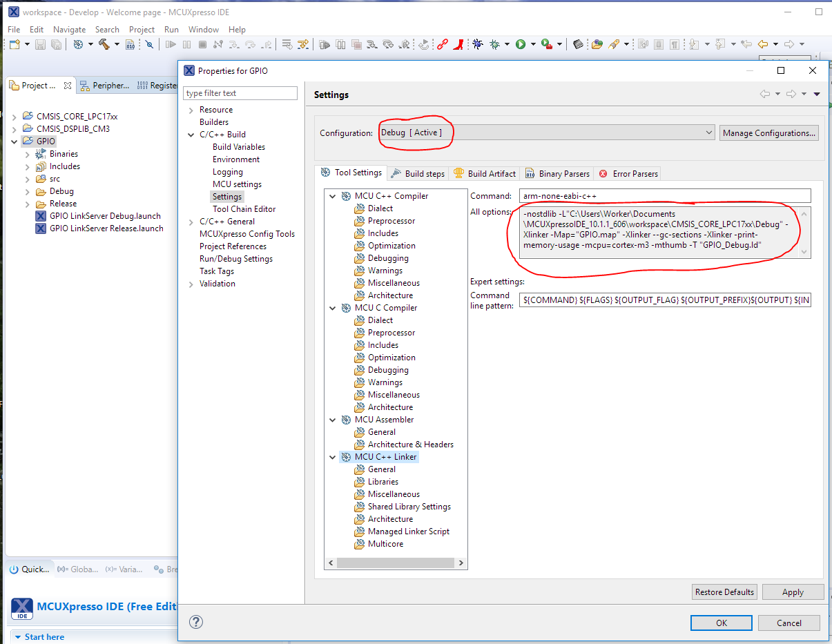
Task: Click the open folder toolbar icon
Action: (x=597, y=44)
